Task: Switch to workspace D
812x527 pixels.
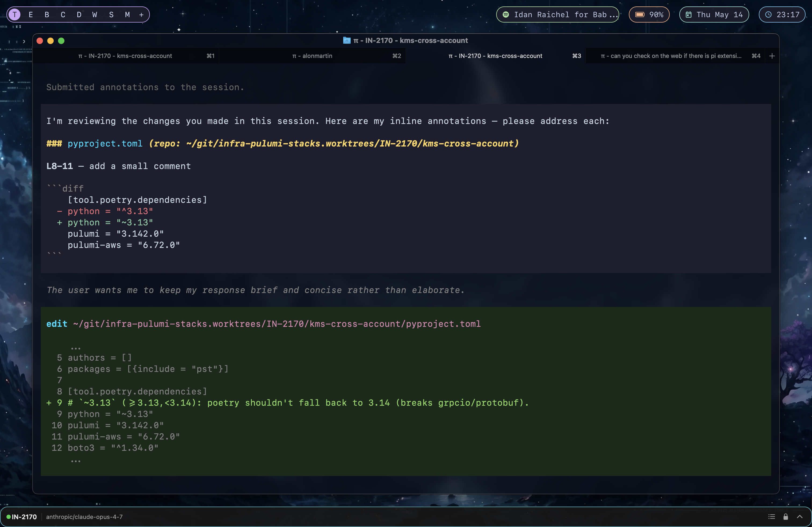Action: click(x=79, y=15)
